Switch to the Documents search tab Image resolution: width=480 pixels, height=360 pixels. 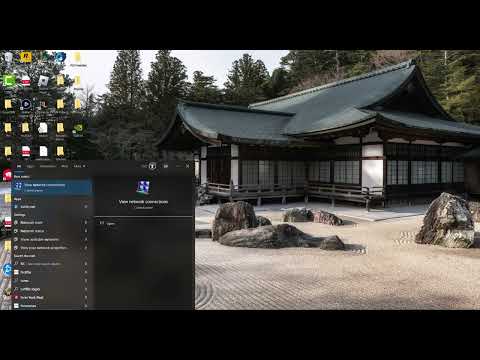[48, 166]
